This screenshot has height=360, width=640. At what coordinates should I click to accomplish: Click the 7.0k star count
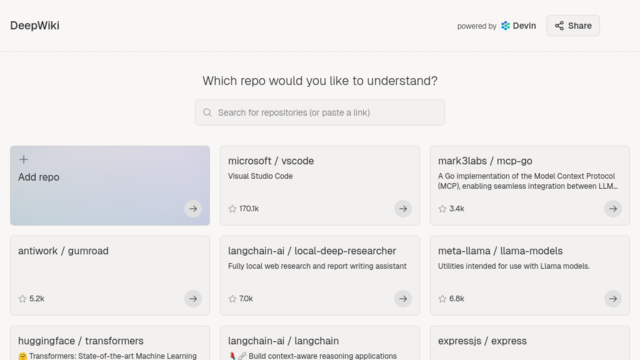point(246,299)
